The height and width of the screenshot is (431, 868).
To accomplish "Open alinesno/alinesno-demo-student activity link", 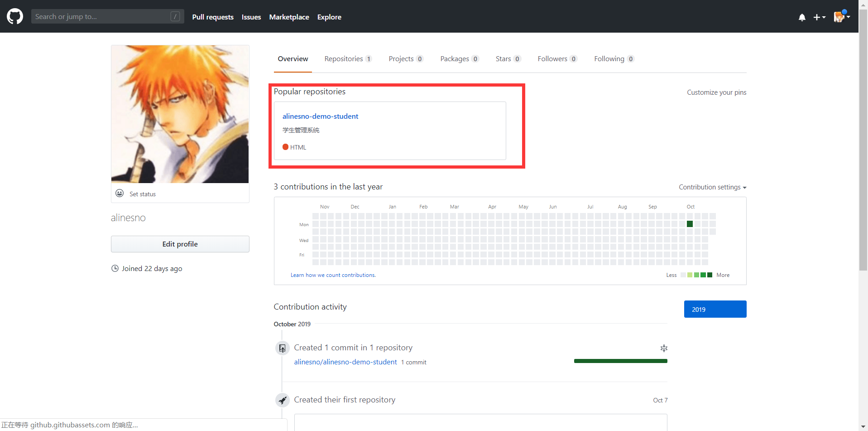I will pos(345,362).
